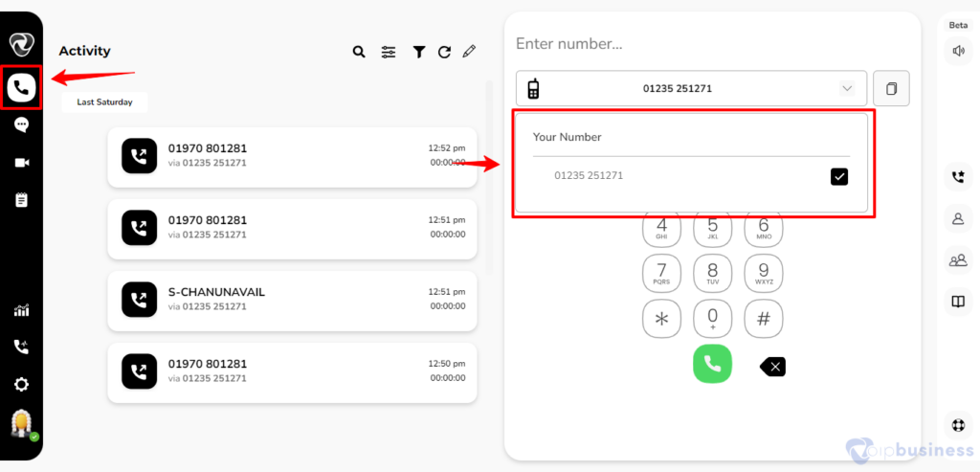Open the settings gear in sidebar

click(x=21, y=385)
